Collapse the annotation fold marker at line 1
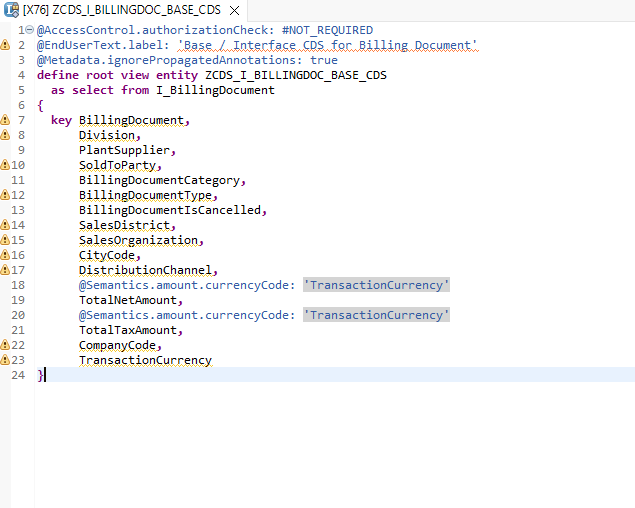The width and height of the screenshot is (635, 508). [30, 30]
